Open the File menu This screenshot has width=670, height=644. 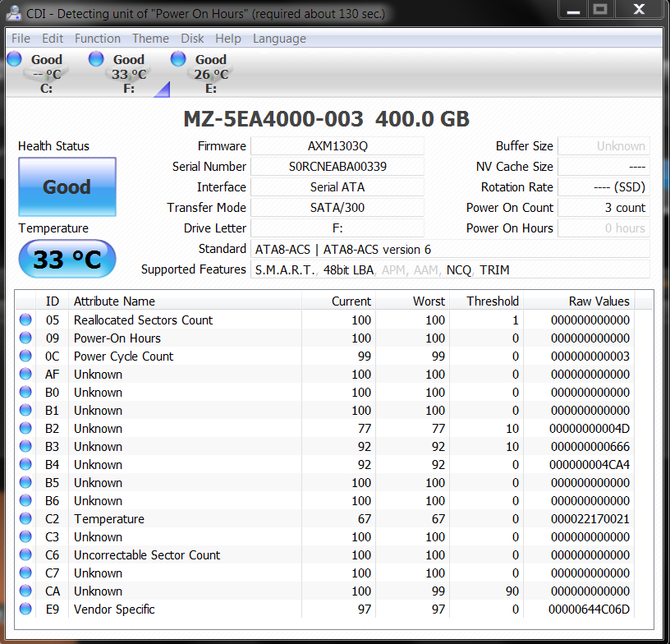tap(21, 39)
